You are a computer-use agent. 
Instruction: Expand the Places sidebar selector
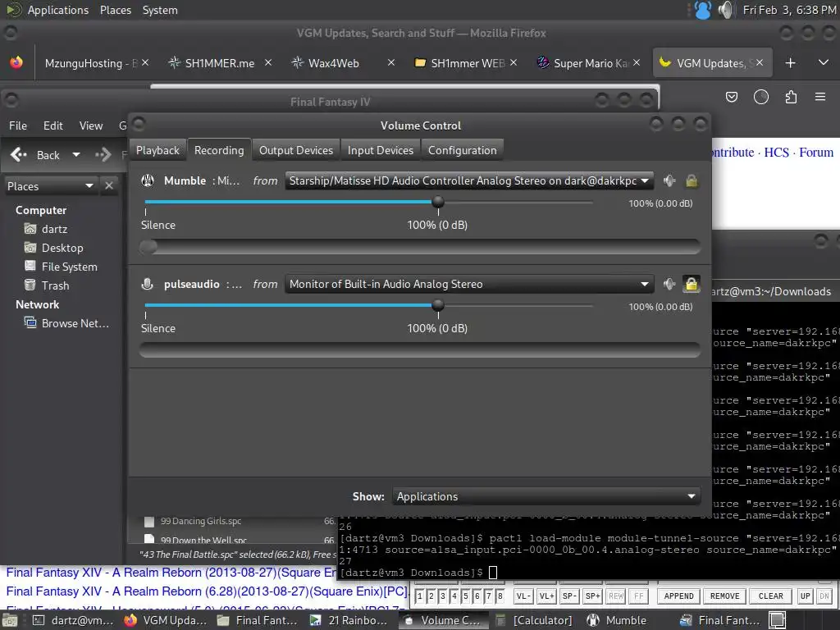51,186
